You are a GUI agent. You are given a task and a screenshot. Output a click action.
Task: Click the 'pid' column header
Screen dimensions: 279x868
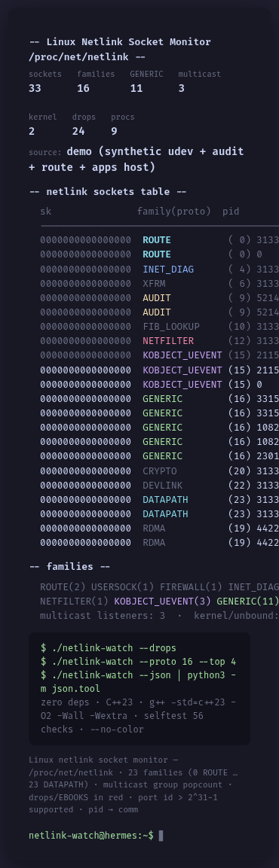pyautogui.click(x=231, y=211)
